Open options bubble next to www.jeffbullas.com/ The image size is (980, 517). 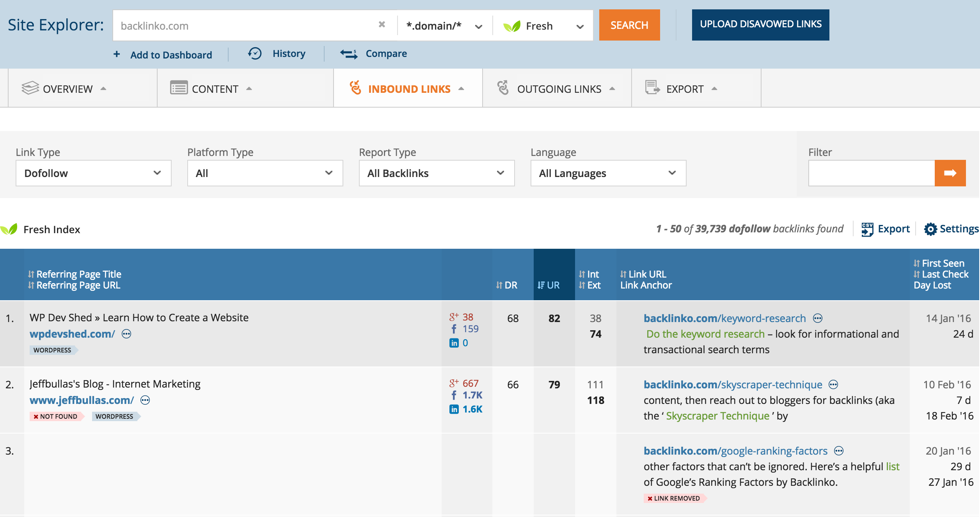tap(145, 400)
